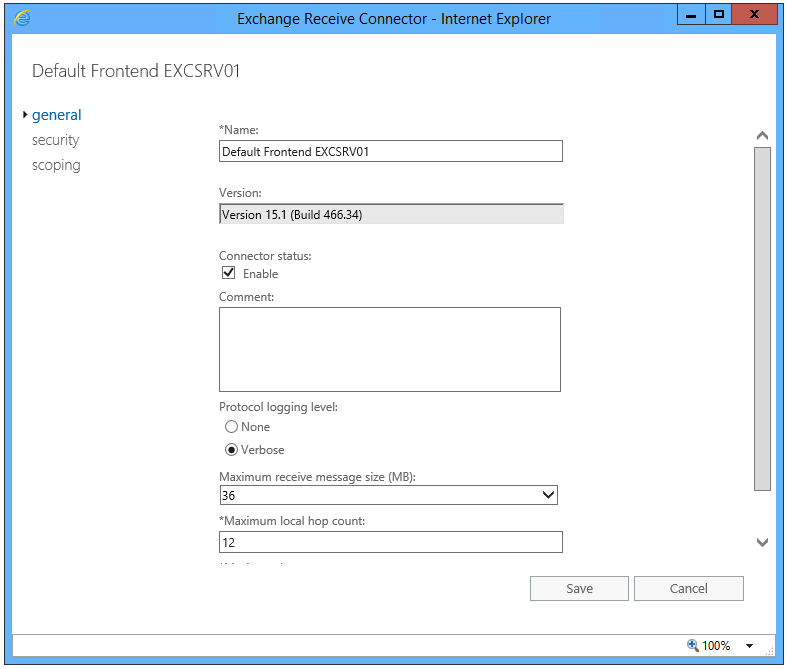Switch to the general tab
The image size is (787, 669).
56,115
